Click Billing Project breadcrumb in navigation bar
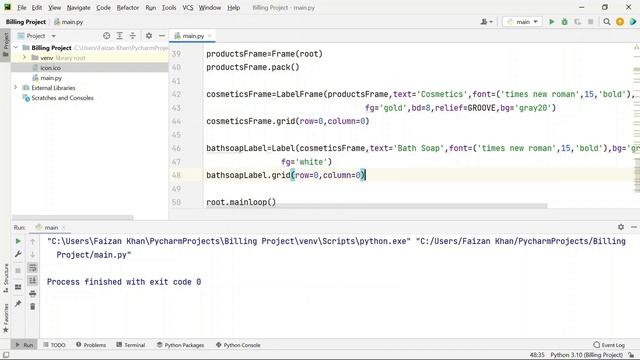The height and width of the screenshot is (360, 640). point(25,22)
